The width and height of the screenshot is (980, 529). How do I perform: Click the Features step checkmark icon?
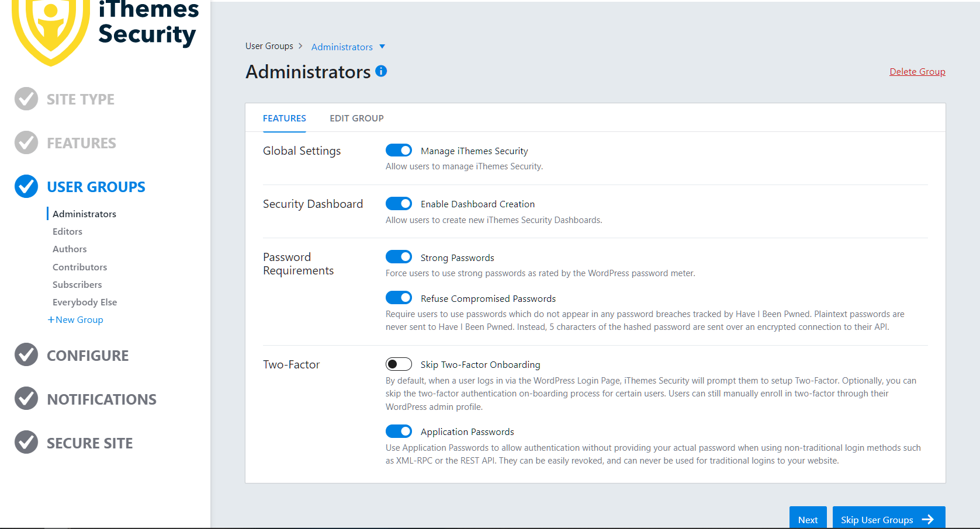[26, 142]
